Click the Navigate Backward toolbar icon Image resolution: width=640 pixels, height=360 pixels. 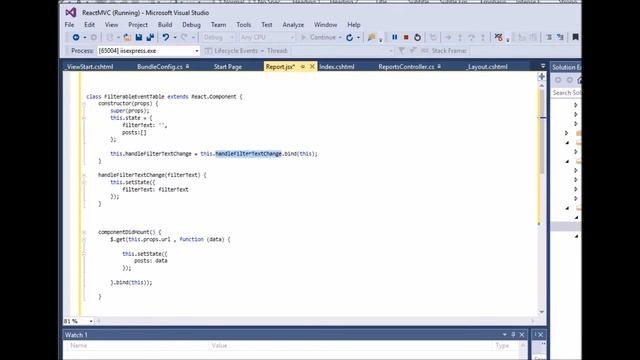[76, 38]
